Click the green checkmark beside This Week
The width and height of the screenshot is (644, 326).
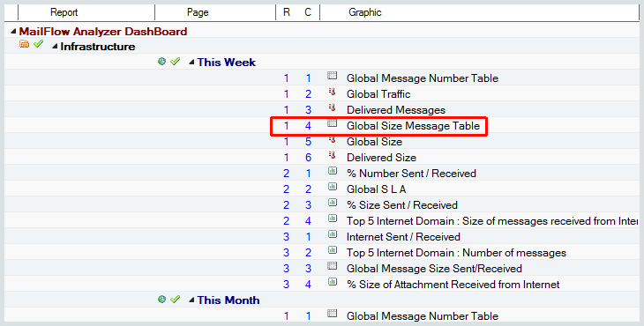coord(176,61)
